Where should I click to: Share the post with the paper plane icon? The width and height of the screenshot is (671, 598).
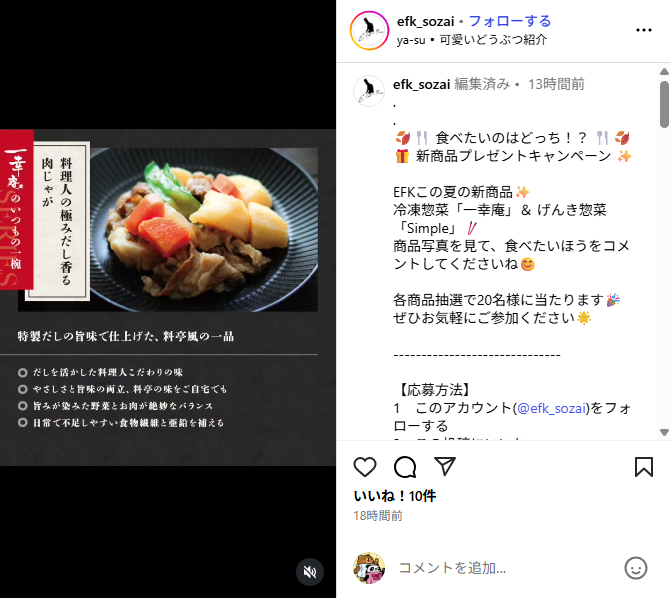click(x=445, y=466)
